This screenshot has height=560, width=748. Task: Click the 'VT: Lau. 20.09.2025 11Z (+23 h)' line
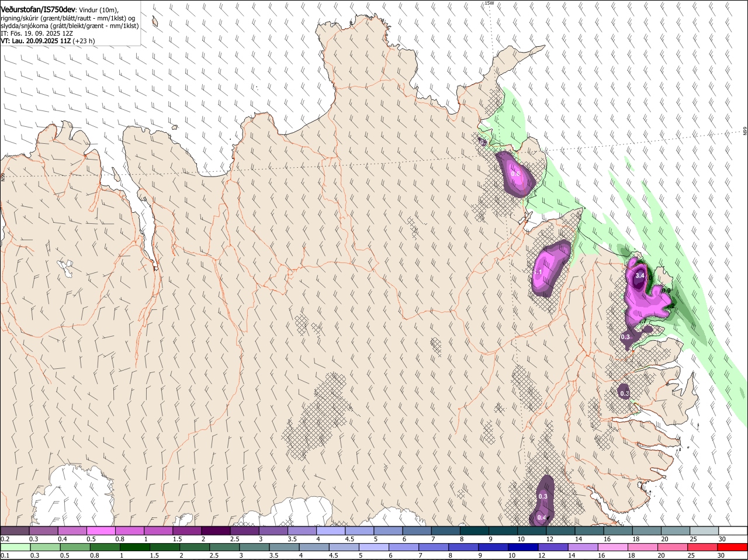tap(48, 41)
